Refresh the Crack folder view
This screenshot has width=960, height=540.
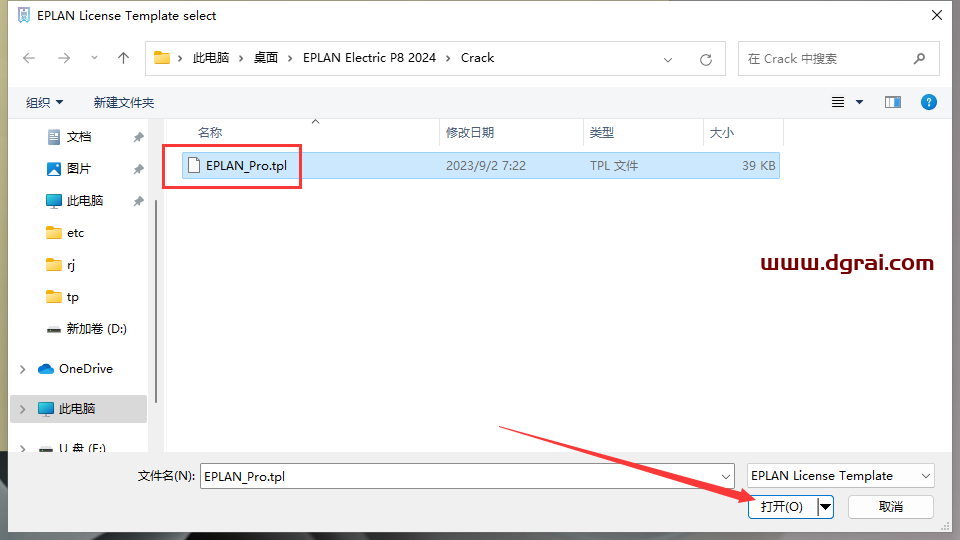(706, 59)
